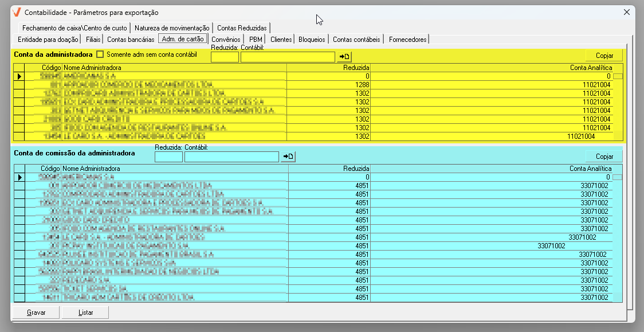Select the Reduzida 0 cell in the yellow grid
Viewport: 644px width, 332px height.
pyautogui.click(x=328, y=76)
